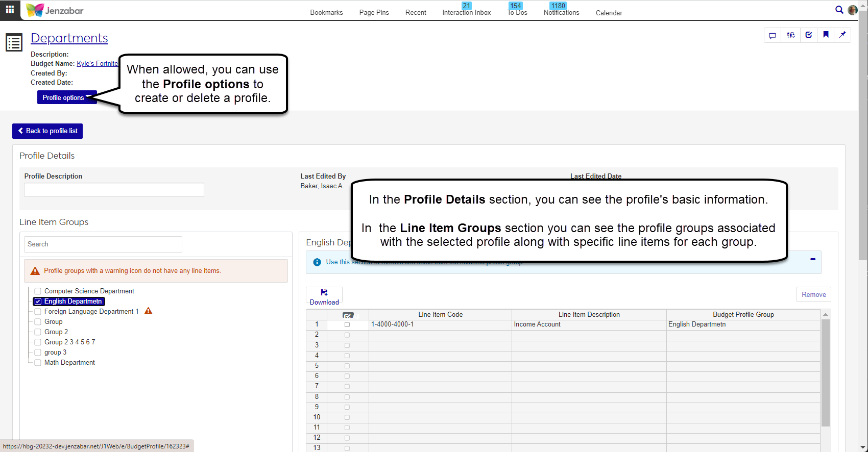Click the checkmark task icon in toolbar
This screenshot has width=868, height=452.
[x=808, y=35]
